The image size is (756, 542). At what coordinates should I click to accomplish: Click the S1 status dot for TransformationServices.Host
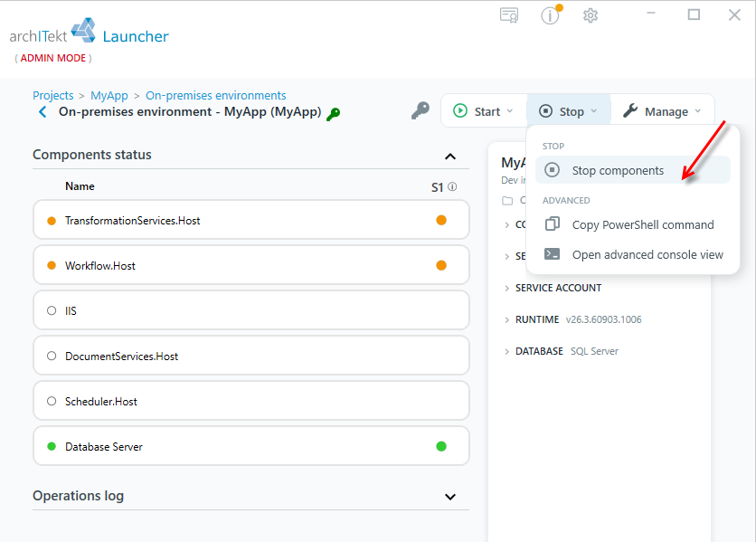pos(441,220)
